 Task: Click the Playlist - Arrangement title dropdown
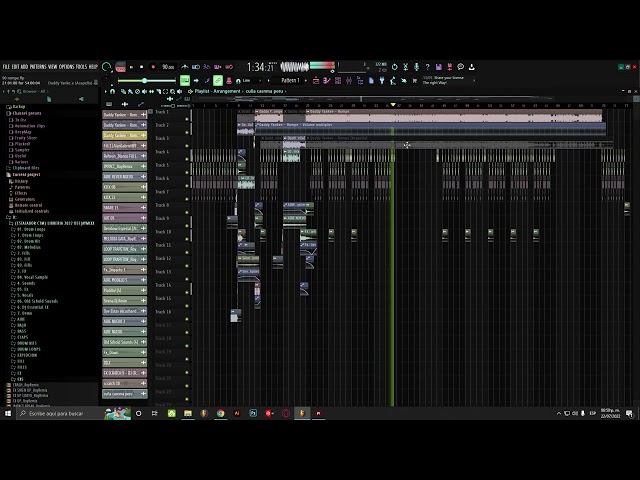tap(218, 91)
